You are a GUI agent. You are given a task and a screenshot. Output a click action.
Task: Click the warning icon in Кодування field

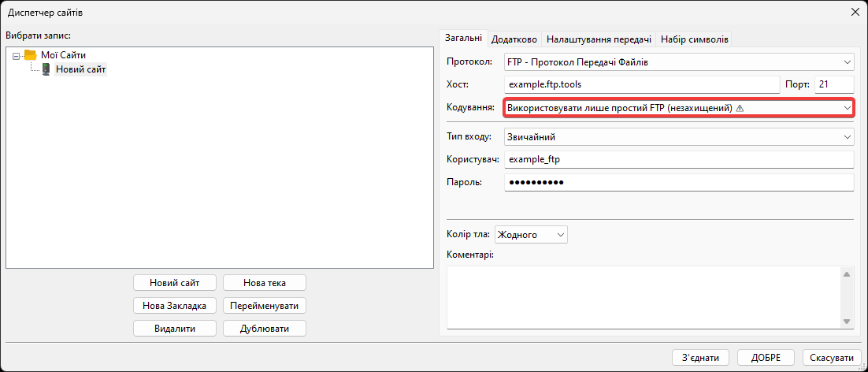tap(740, 108)
